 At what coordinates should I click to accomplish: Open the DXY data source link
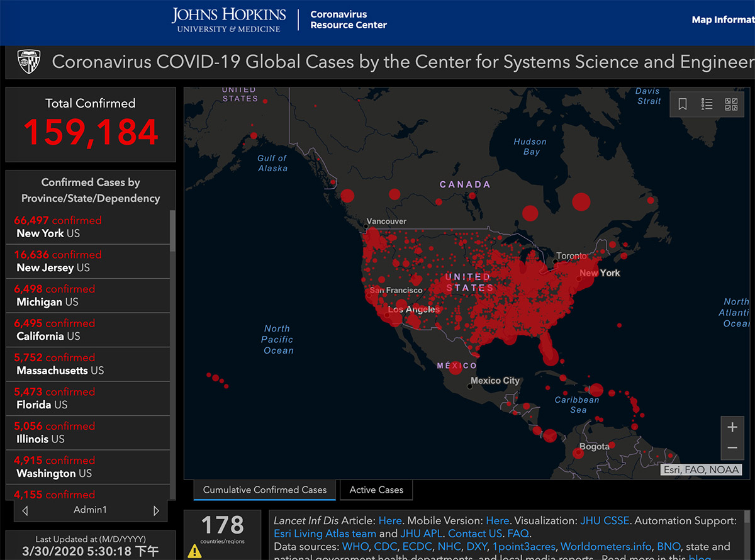(x=478, y=546)
